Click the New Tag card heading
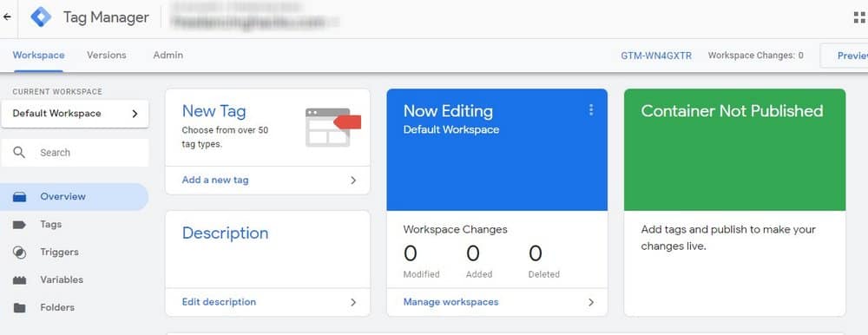The image size is (868, 335). click(x=214, y=111)
